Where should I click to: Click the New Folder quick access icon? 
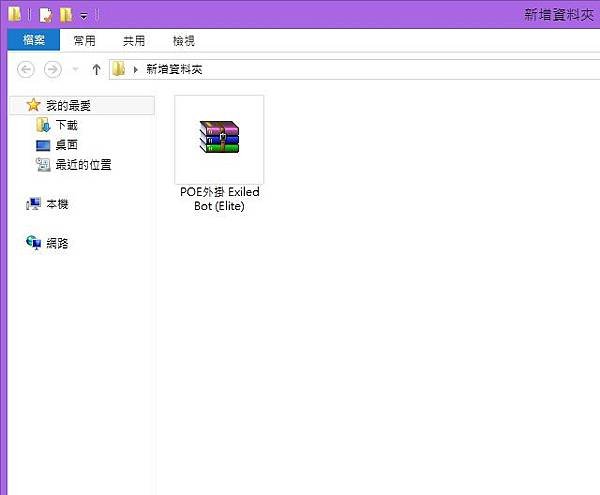click(66, 15)
